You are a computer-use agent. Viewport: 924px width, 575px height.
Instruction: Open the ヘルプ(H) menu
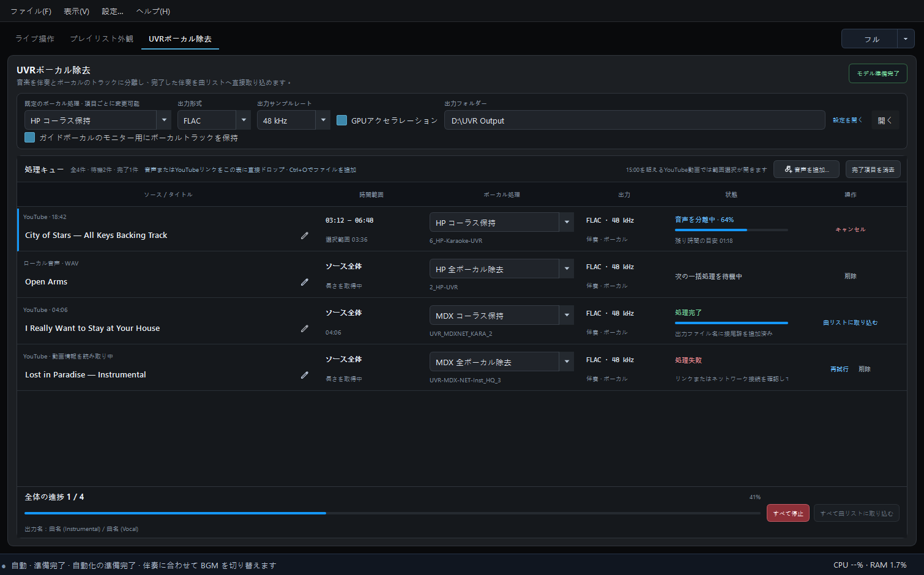[153, 11]
